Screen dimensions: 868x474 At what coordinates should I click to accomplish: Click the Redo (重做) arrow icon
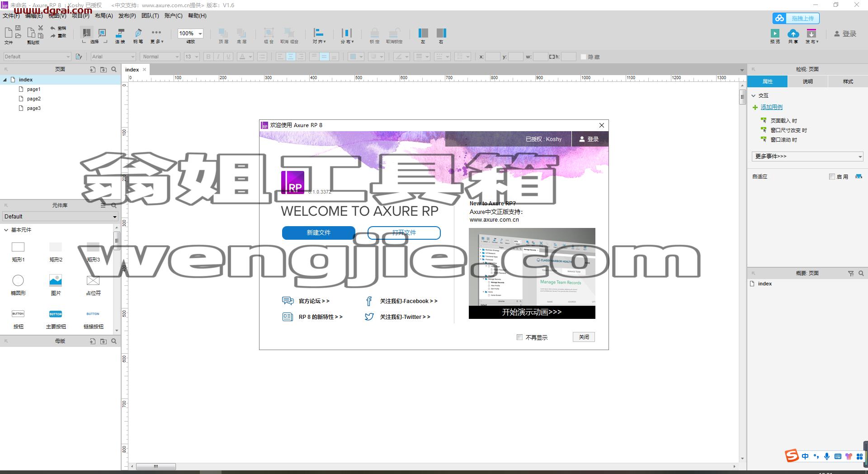(x=53, y=35)
